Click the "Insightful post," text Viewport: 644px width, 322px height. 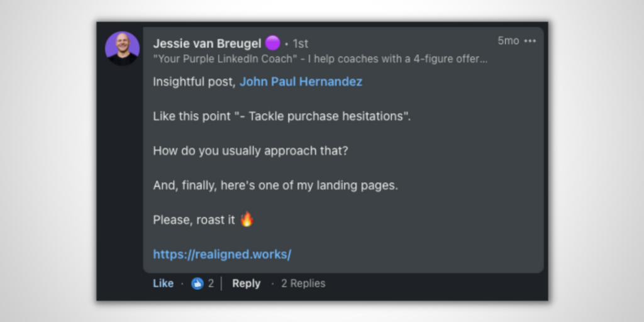pyautogui.click(x=194, y=82)
